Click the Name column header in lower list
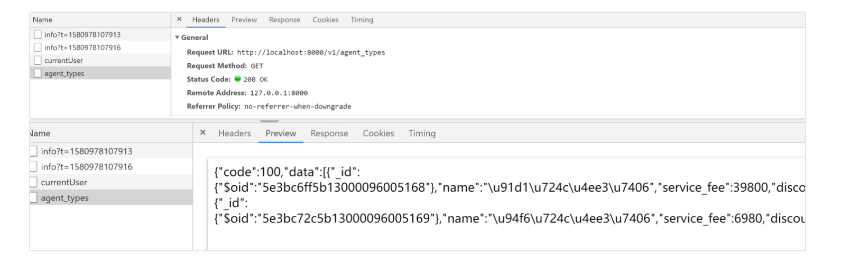The width and height of the screenshot is (868, 273). tap(111, 133)
